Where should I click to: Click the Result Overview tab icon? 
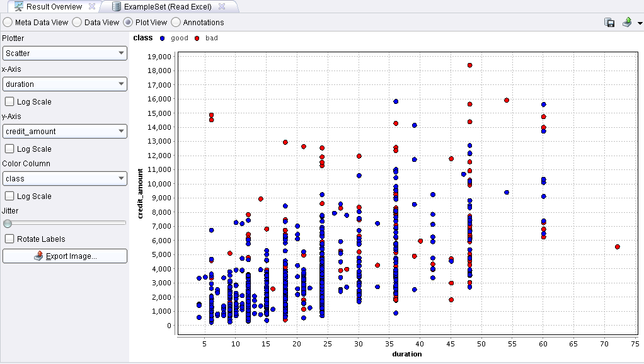click(18, 6)
